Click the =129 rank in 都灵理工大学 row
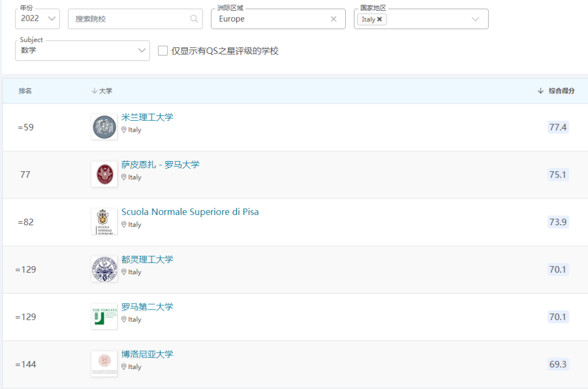The height and width of the screenshot is (389, 588). point(26,269)
